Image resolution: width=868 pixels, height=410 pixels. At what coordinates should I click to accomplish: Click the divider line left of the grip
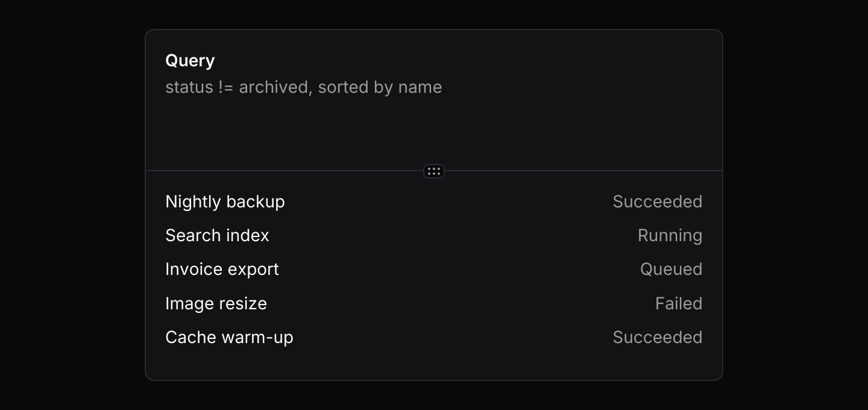(x=285, y=171)
